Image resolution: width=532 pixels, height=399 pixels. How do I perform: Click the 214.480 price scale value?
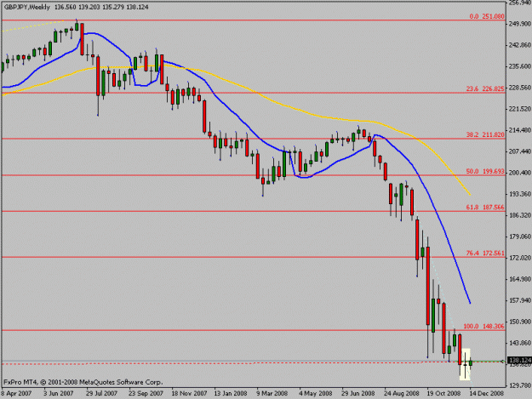coord(520,130)
